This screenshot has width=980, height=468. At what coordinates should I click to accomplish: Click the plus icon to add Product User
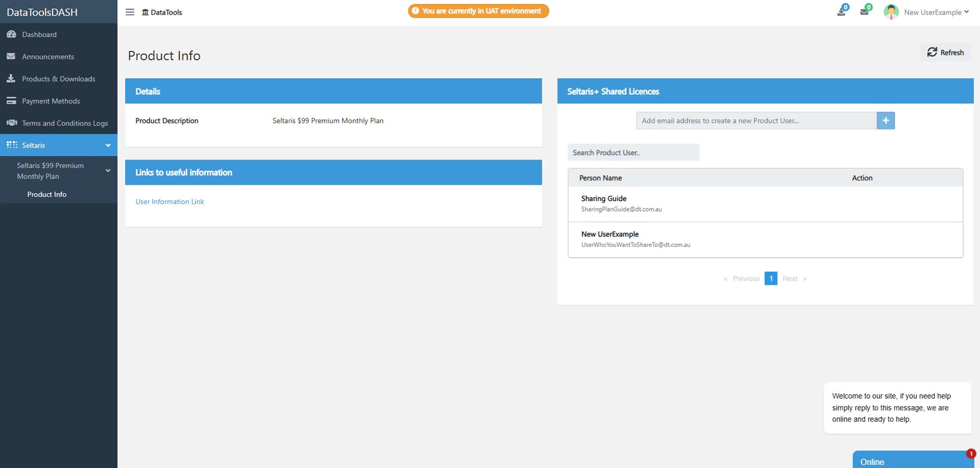point(885,120)
